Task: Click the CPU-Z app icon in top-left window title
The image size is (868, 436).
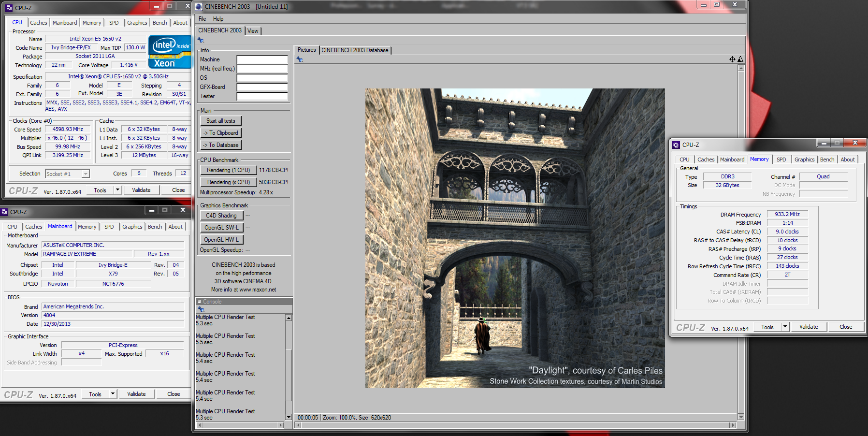Action: pyautogui.click(x=8, y=8)
